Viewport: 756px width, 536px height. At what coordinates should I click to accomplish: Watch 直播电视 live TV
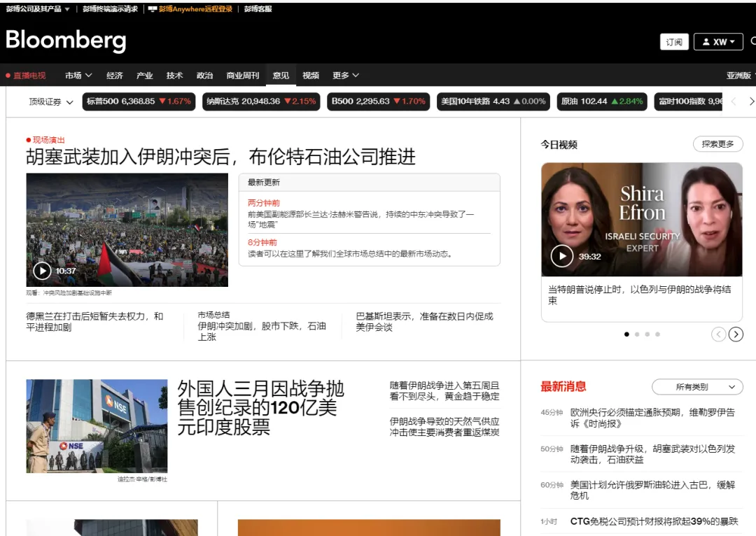(26, 75)
